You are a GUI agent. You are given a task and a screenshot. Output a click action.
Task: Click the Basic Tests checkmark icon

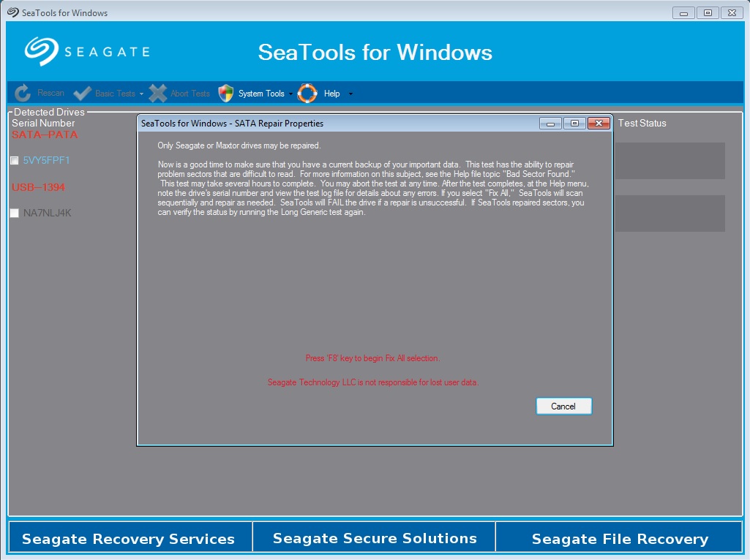(83, 93)
